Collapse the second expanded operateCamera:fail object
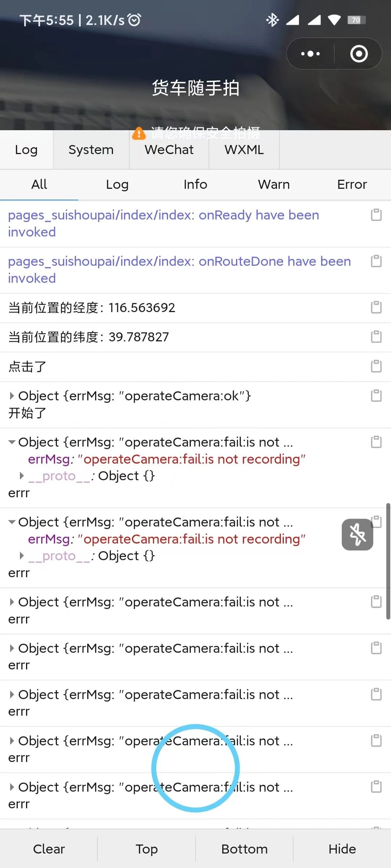Screen dimensions: 391x868 click(x=12, y=522)
